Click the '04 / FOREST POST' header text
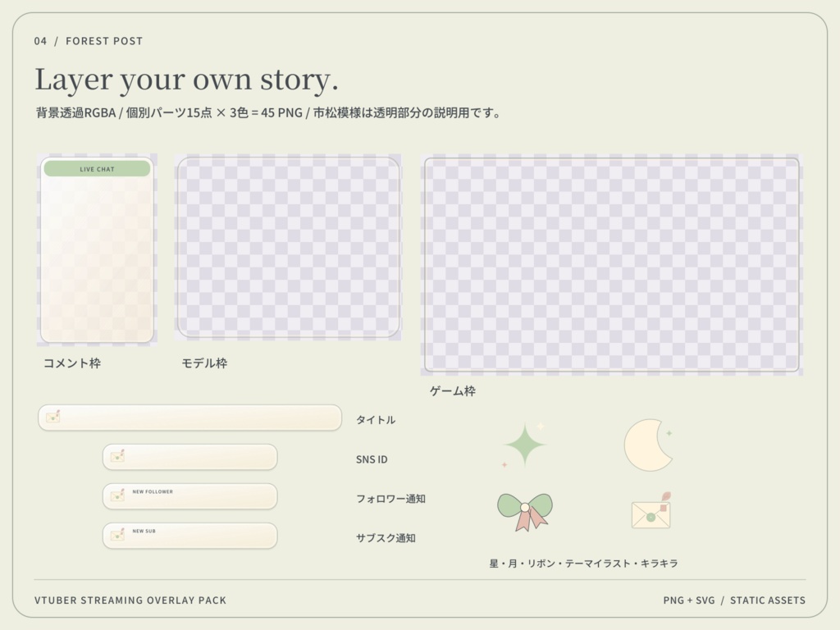Viewport: 840px width, 630px height. 89,41
